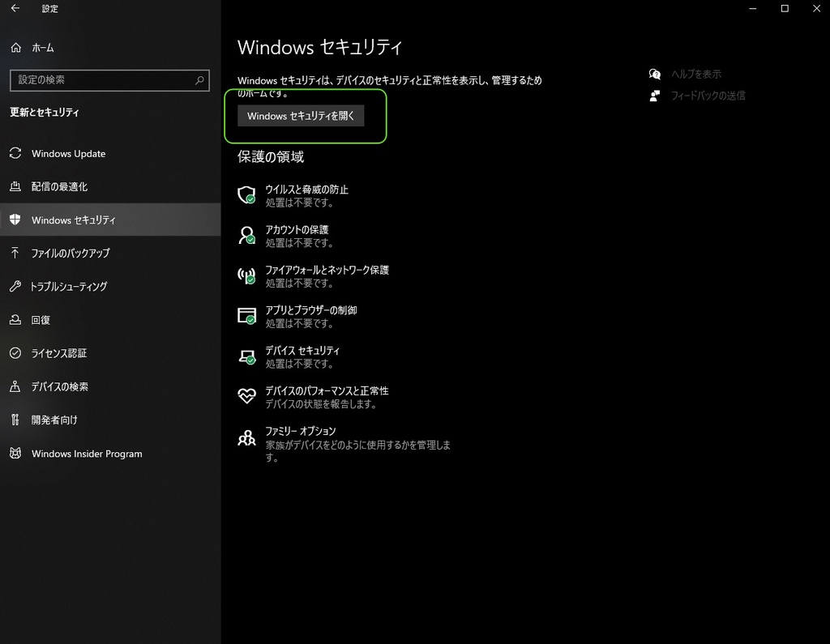
Task: Click the デバイス セキュリティ laptop icon
Action: tap(246, 356)
